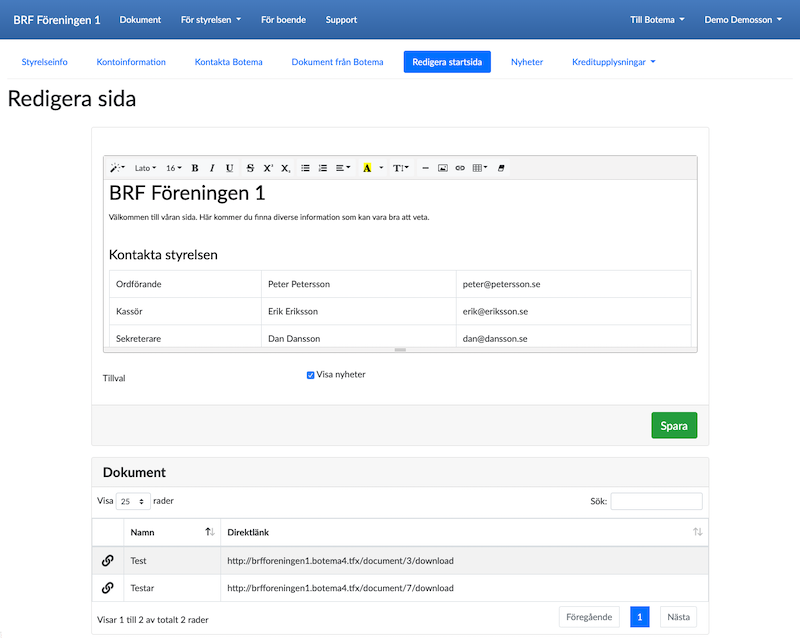Screen dimensions: 800x638
Task: Switch to the Nyheter tab
Action: (x=526, y=62)
